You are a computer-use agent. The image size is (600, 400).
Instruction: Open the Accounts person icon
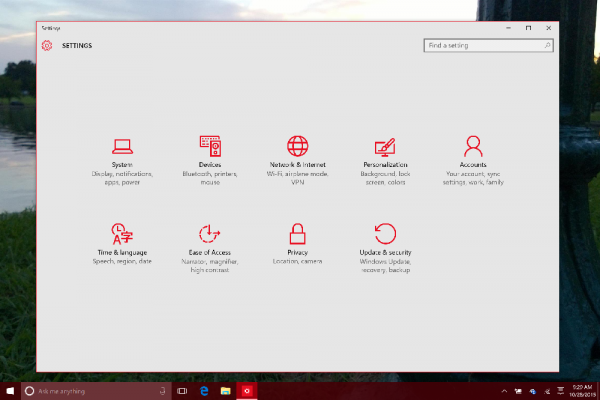click(x=473, y=146)
